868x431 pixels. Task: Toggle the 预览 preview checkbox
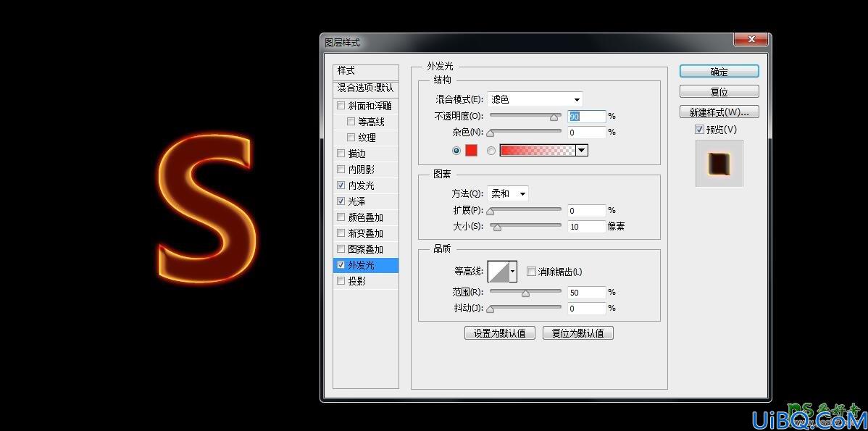click(699, 130)
